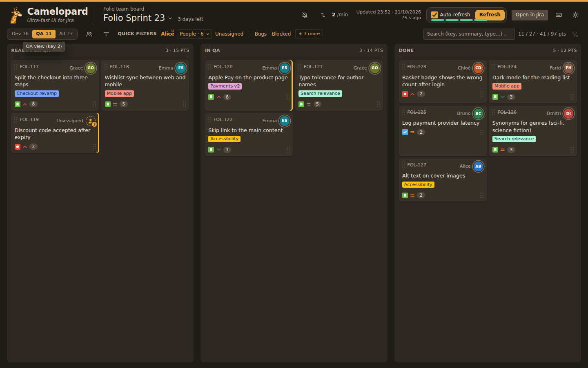Click Grace's avatar on FOL-117
This screenshot has height=368, width=588.
click(x=91, y=68)
